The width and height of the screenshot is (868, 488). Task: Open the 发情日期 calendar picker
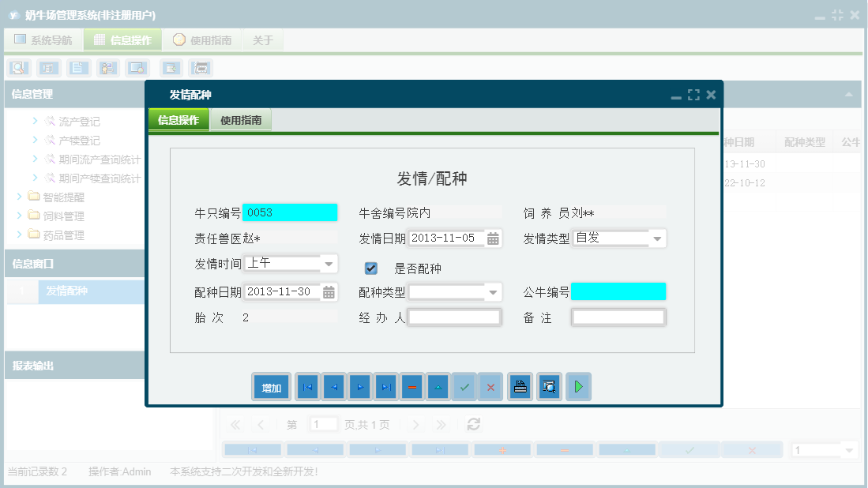(490, 237)
